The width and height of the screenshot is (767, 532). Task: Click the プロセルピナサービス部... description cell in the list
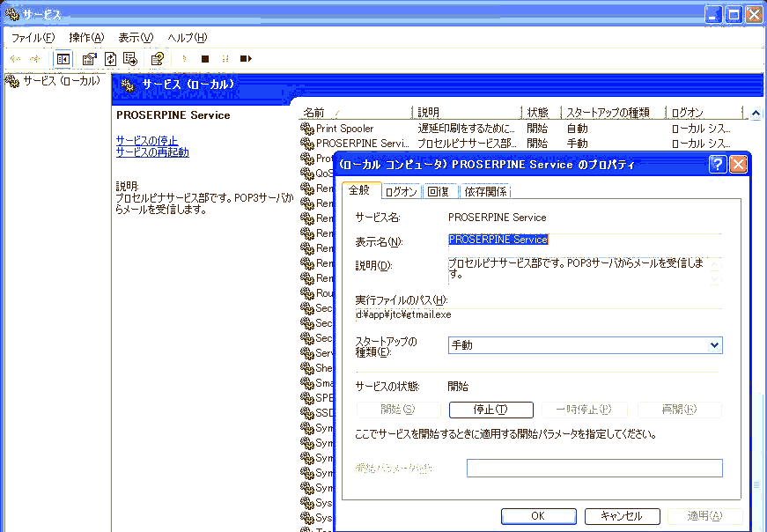point(467,144)
